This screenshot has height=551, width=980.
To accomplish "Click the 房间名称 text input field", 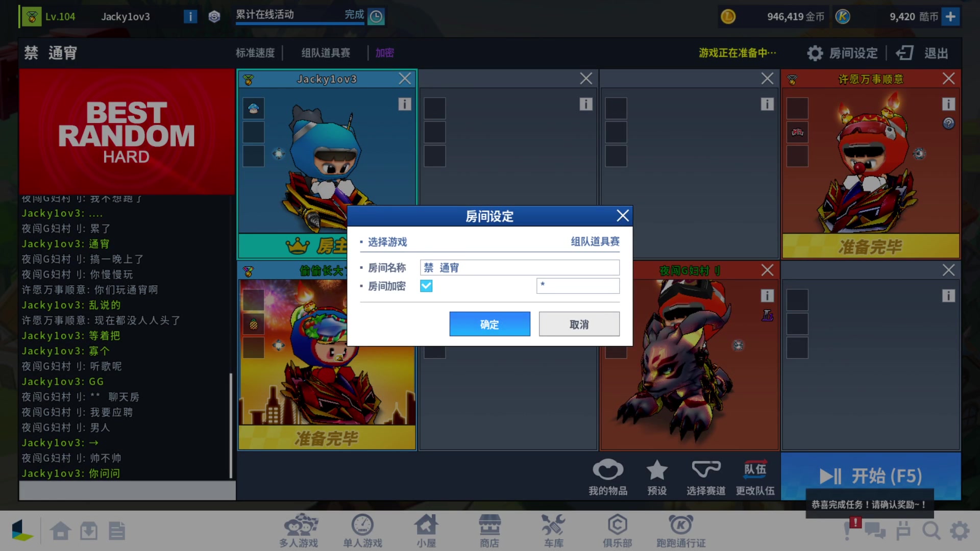I will [518, 267].
